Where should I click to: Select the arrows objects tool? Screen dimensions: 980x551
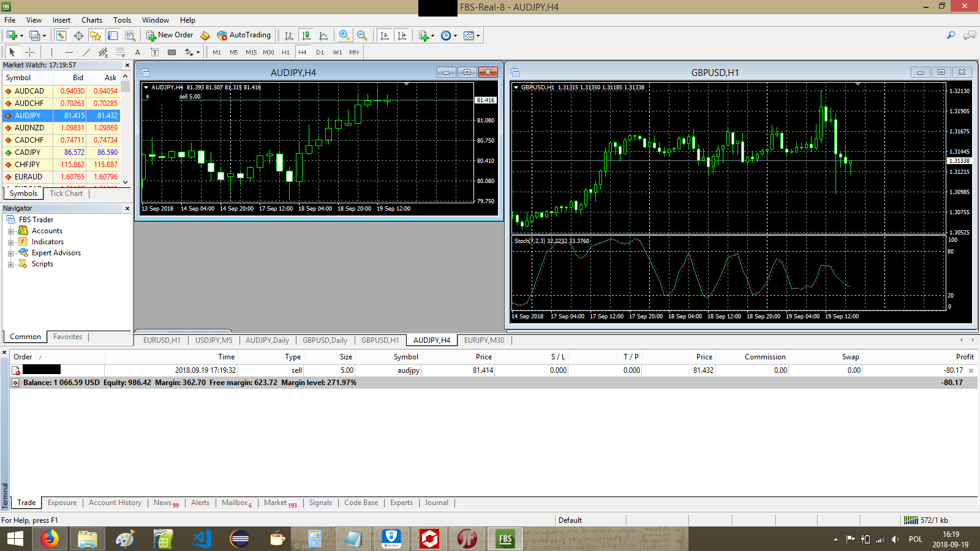point(189,52)
